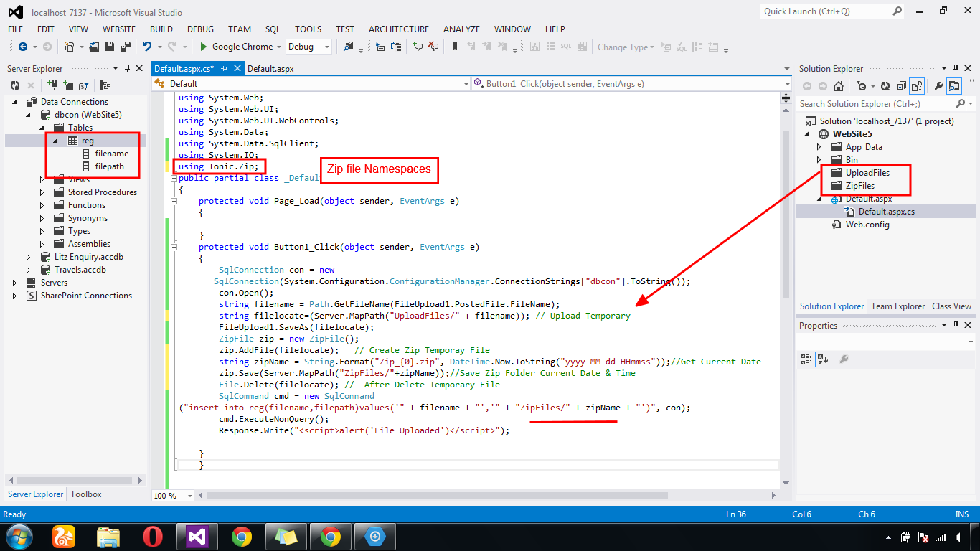
Task: Switch to the Team Explorer tab
Action: pyautogui.click(x=897, y=306)
